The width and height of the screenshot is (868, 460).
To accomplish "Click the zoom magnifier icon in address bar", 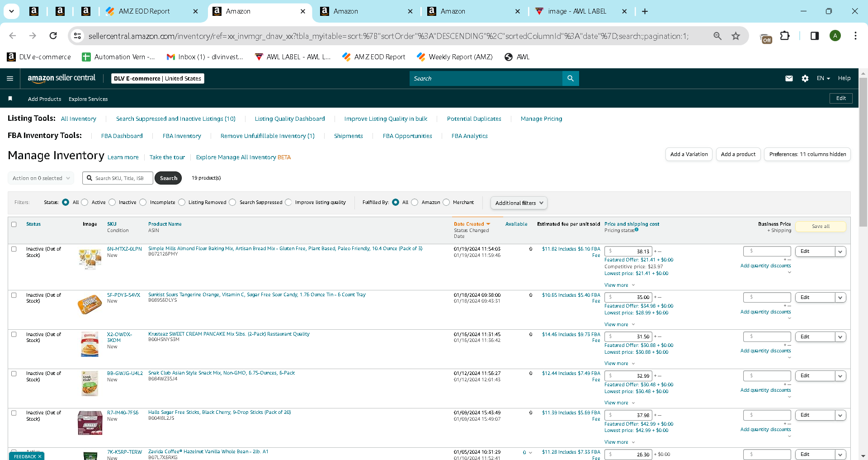I will click(x=717, y=36).
